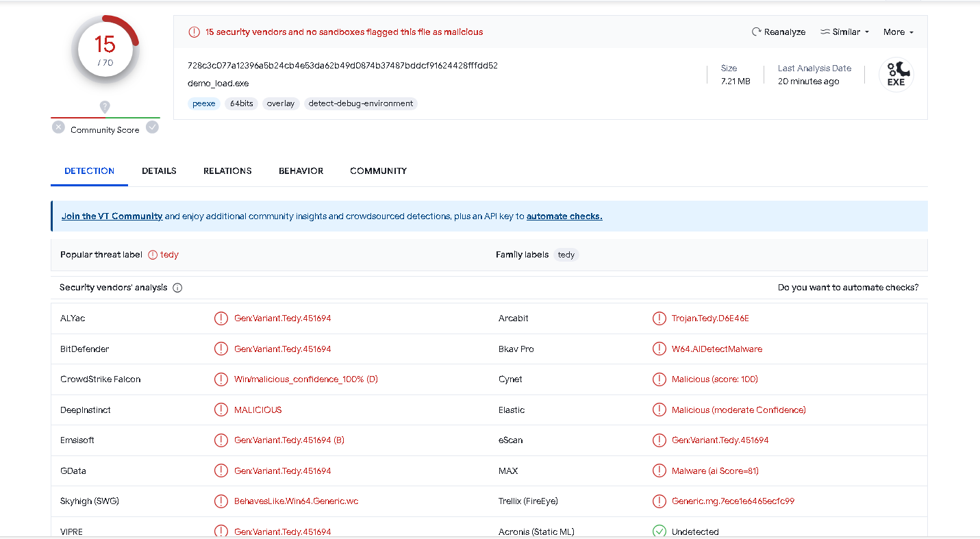Click the Community Score red-green bar
The image size is (980, 539).
pos(105,118)
